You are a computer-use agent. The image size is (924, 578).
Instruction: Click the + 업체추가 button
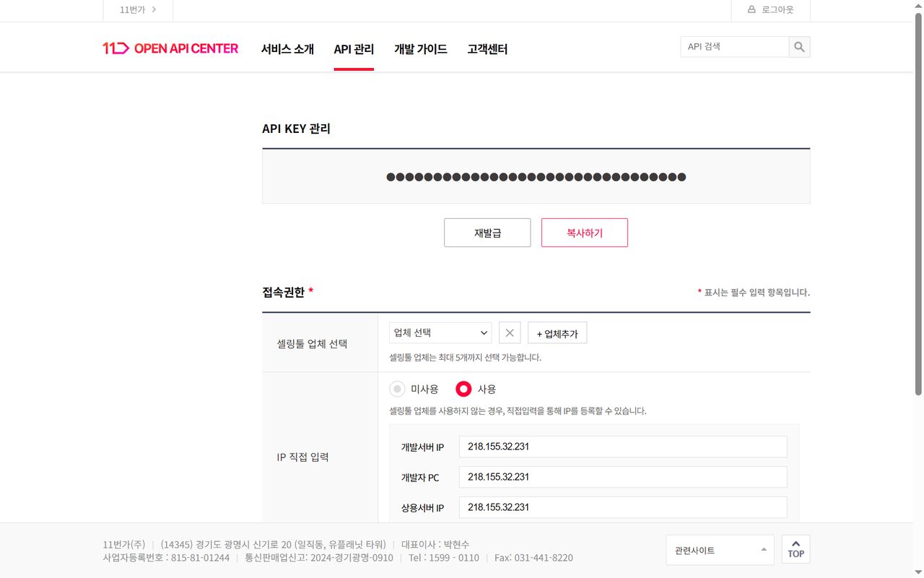557,333
